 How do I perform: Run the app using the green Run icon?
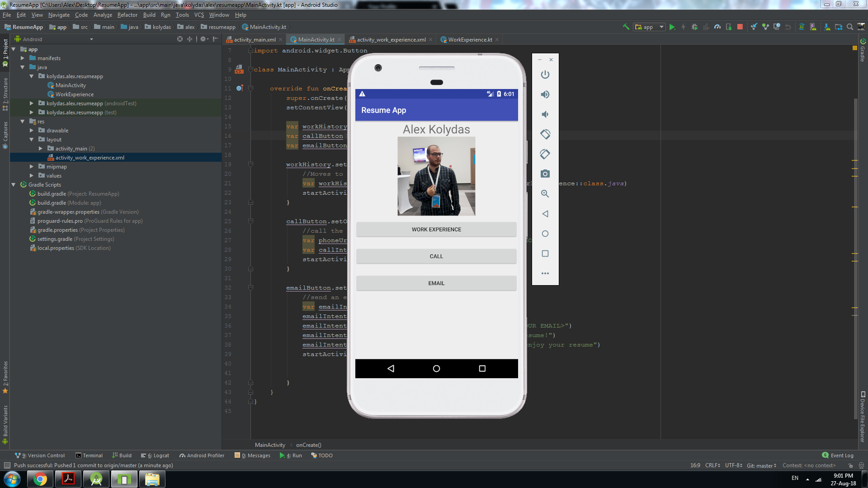[x=672, y=27]
